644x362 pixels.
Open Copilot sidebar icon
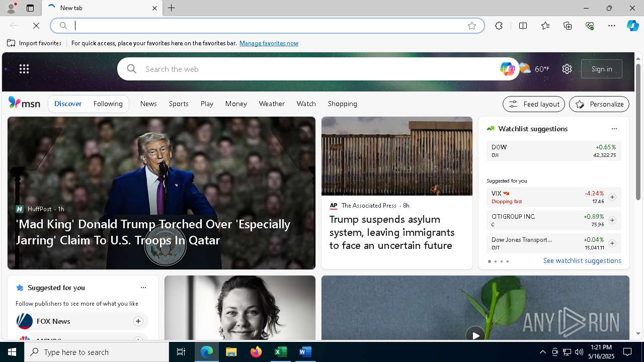tap(632, 26)
